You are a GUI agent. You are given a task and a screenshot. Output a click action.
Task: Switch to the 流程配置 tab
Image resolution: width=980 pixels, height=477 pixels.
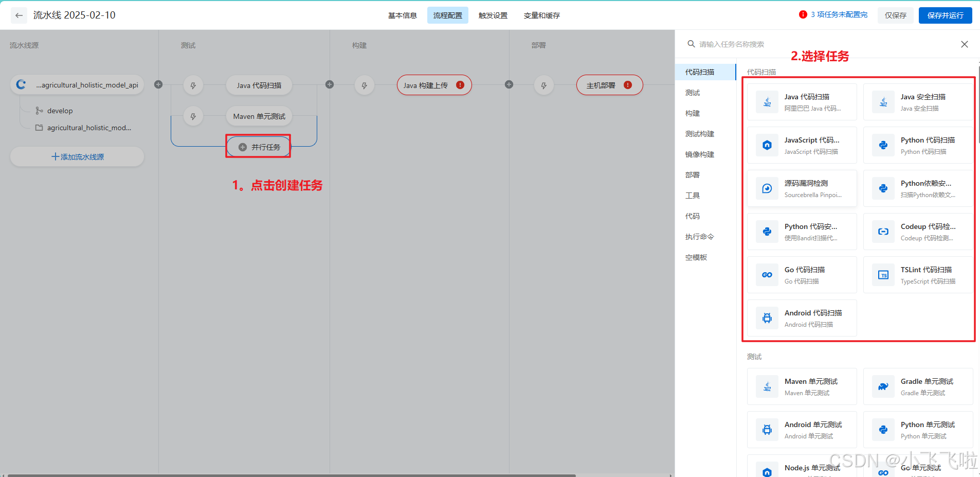(x=447, y=15)
